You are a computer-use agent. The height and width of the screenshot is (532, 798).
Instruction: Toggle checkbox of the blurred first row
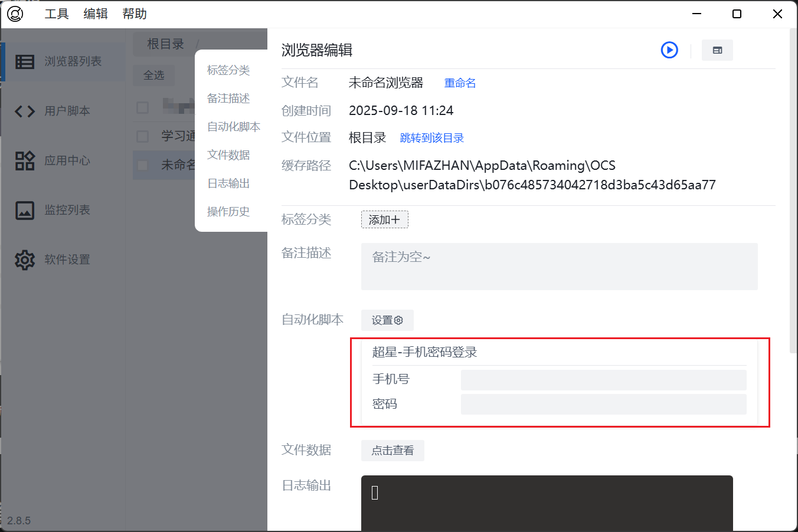(142, 107)
